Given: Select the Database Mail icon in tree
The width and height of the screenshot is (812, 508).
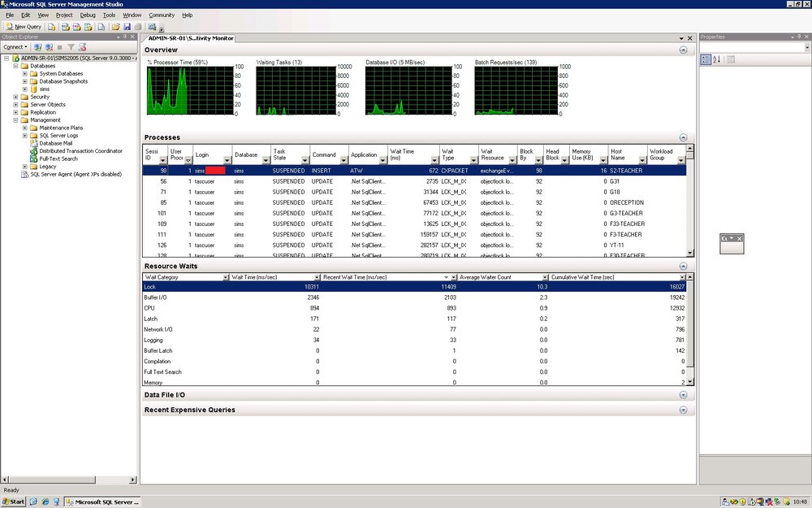Looking at the screenshot, I should coord(33,143).
